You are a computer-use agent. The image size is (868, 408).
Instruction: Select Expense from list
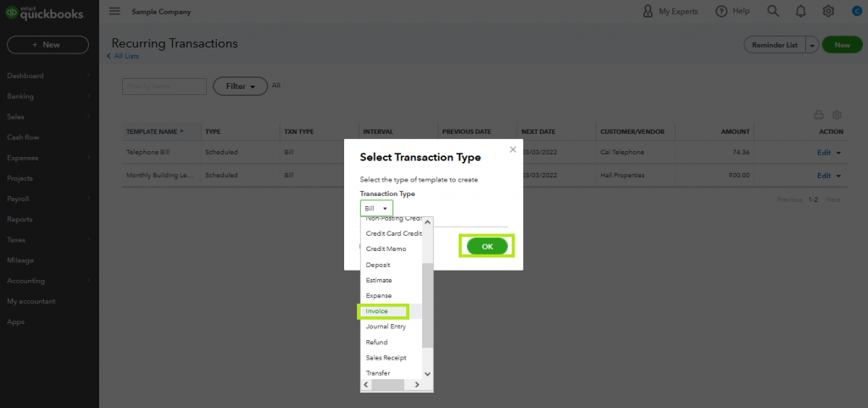click(x=392, y=296)
